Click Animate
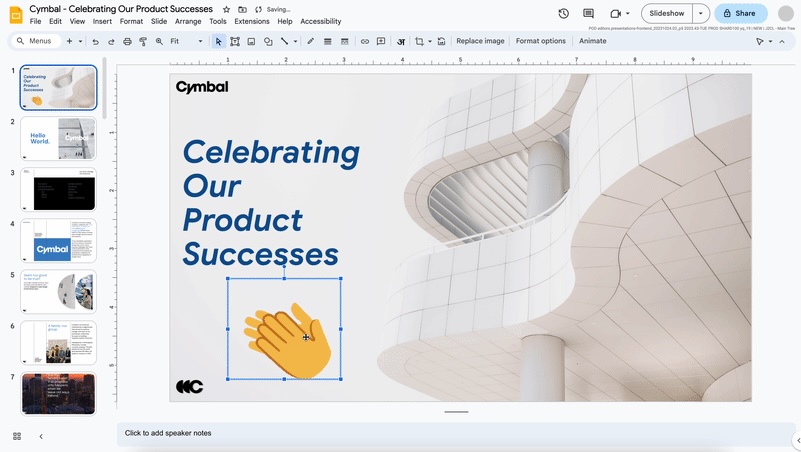 tap(593, 41)
